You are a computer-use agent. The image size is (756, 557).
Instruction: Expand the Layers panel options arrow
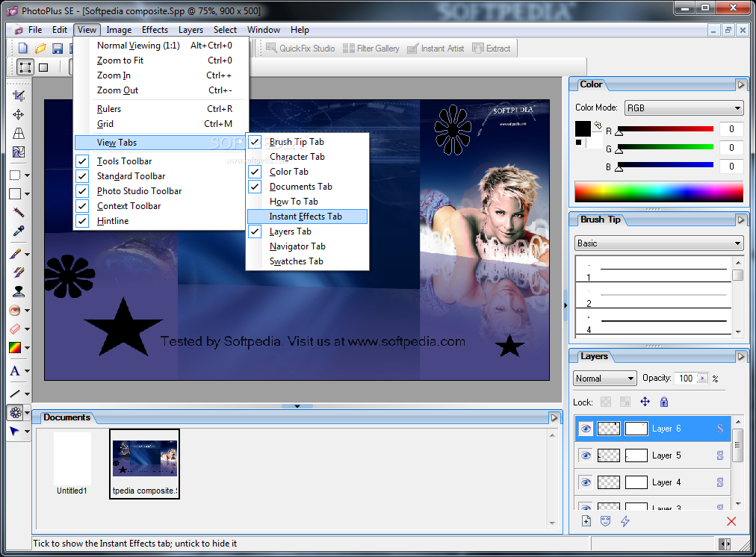coord(741,357)
